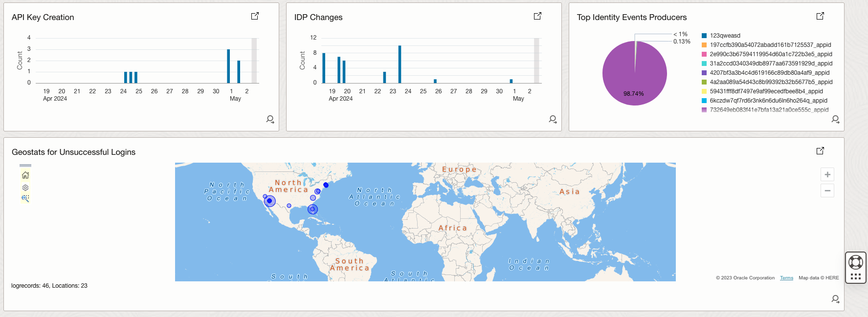This screenshot has width=868, height=317.
Task: Collapse the map toolbar using its top handle
Action: coord(25,166)
